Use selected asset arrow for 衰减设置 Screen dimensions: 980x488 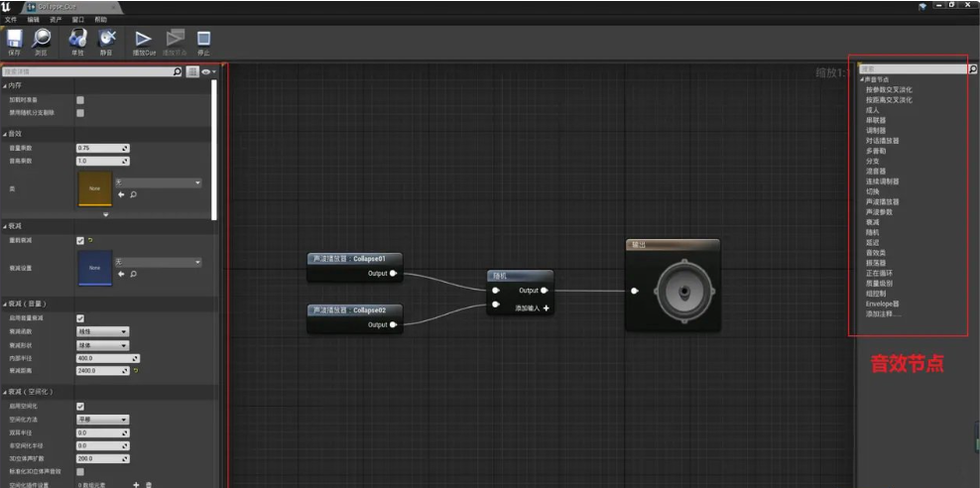click(x=121, y=274)
